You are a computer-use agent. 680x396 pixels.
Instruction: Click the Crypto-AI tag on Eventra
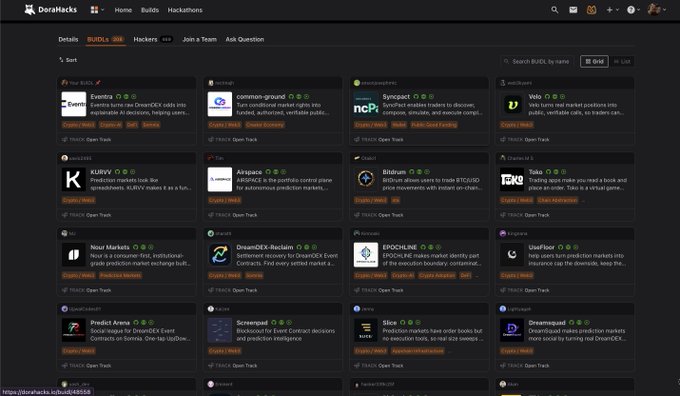pyautogui.click(x=111, y=125)
